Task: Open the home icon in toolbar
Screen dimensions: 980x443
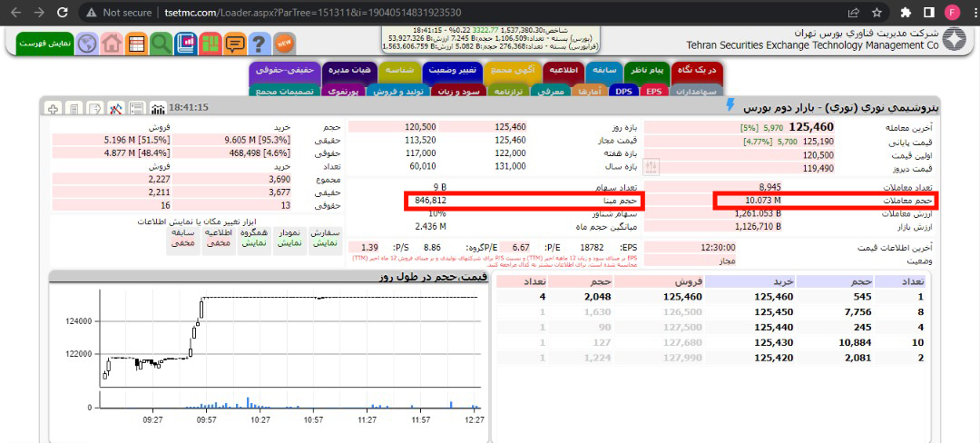Action: (112, 43)
